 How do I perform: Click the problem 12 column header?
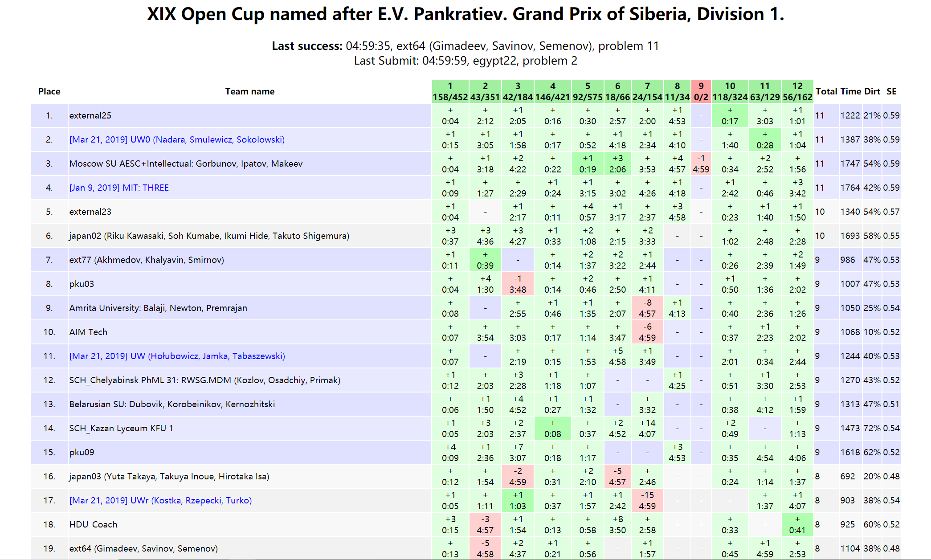[797, 91]
